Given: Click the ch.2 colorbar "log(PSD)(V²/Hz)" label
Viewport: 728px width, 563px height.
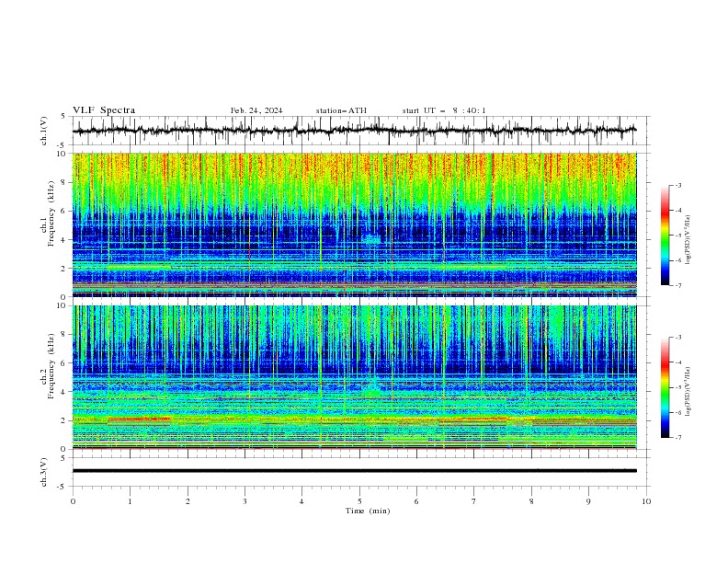Looking at the screenshot, I should (688, 393).
